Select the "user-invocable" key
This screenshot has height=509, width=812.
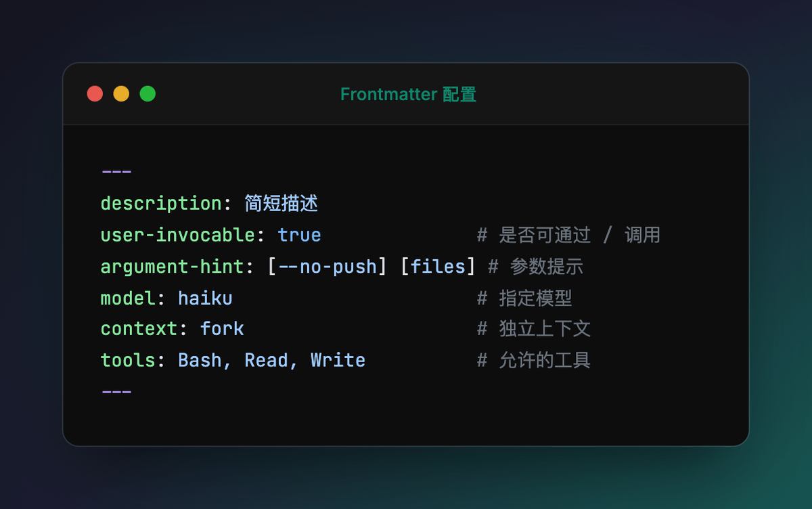click(177, 236)
